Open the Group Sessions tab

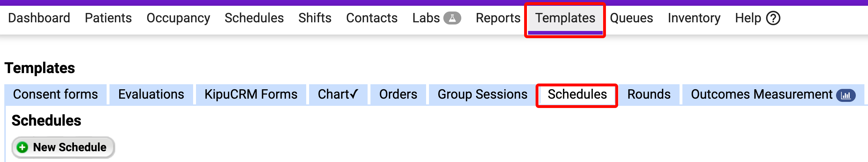[x=482, y=94]
